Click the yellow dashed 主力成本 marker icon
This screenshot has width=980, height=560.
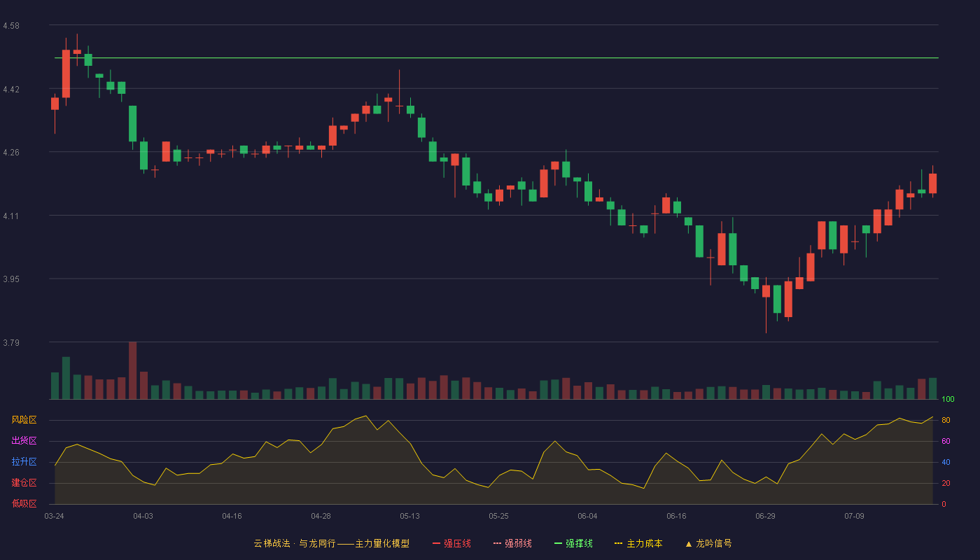619,544
